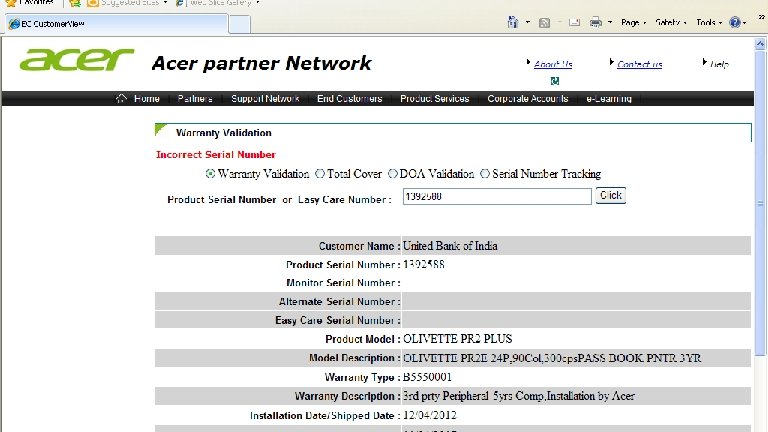Image resolution: width=768 pixels, height=432 pixels.
Task: Click the Web Slice Gallery icon
Action: click(180, 3)
